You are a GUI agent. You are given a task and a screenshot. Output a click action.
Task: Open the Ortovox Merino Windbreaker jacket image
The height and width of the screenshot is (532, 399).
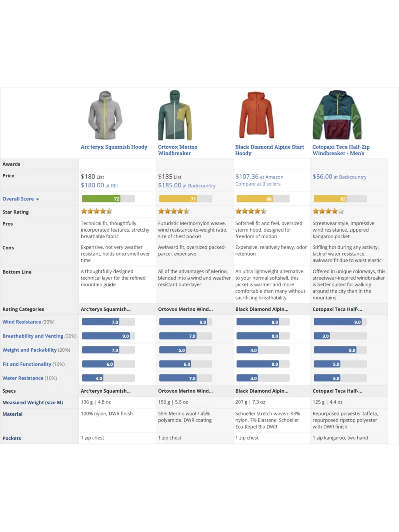pyautogui.click(x=175, y=115)
